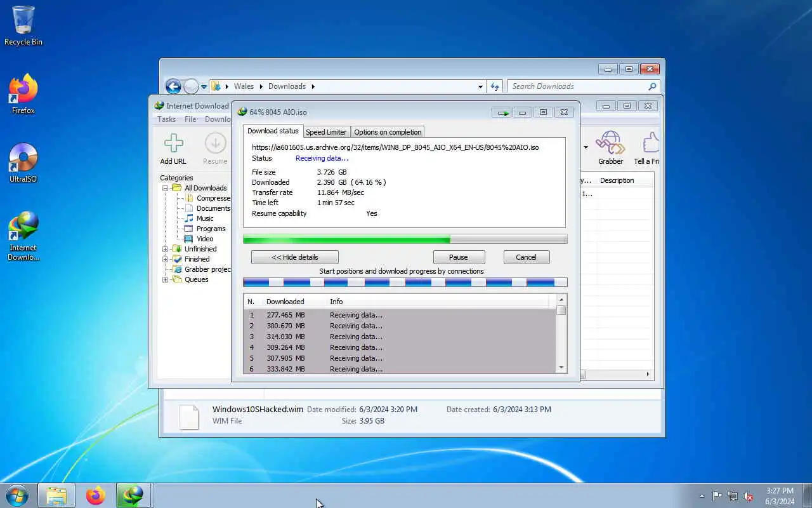The image size is (812, 508).
Task: Open Firefox from the taskbar
Action: [x=96, y=495]
